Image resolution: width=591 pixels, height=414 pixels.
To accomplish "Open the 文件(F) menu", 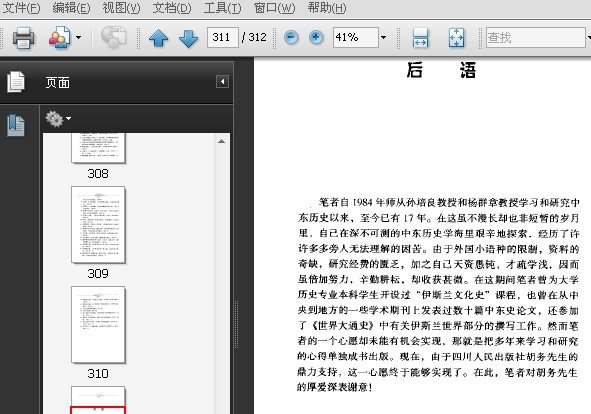I will click(21, 8).
